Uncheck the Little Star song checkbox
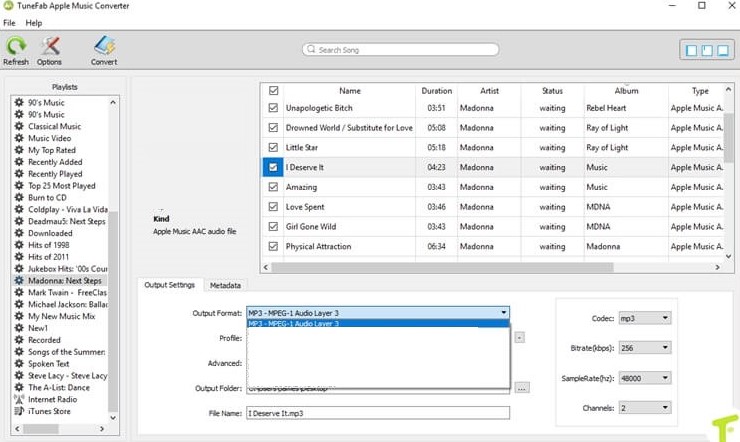740x442 pixels. [273, 148]
